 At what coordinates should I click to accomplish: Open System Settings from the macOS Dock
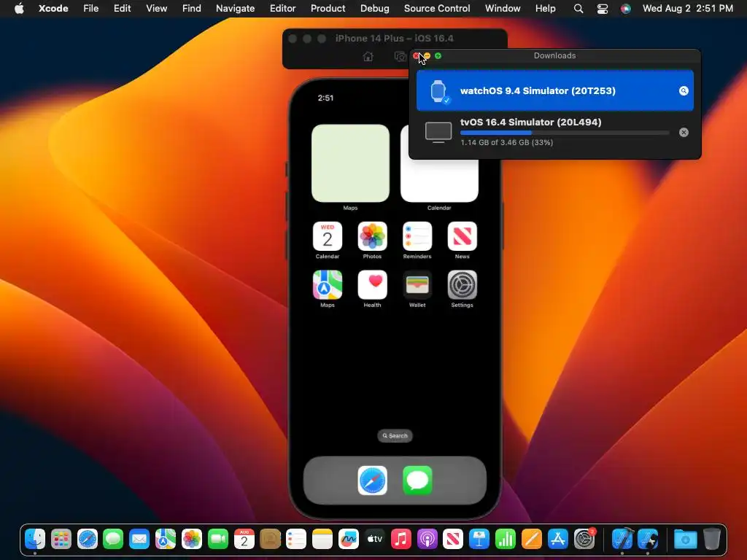584,539
